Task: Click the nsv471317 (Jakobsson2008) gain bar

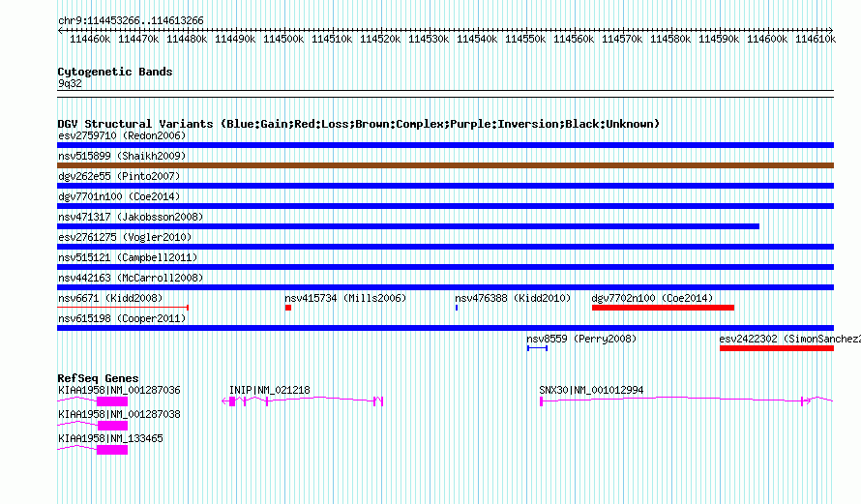Action: coord(408,226)
